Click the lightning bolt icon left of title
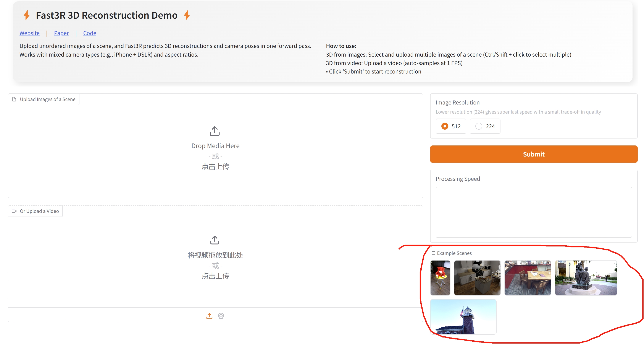 coord(26,15)
